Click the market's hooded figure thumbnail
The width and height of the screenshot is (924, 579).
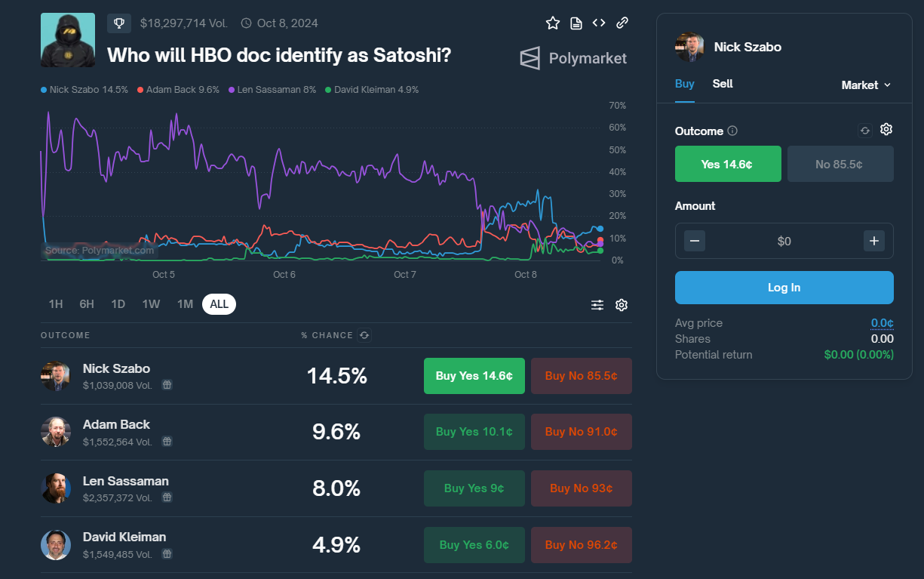68,40
